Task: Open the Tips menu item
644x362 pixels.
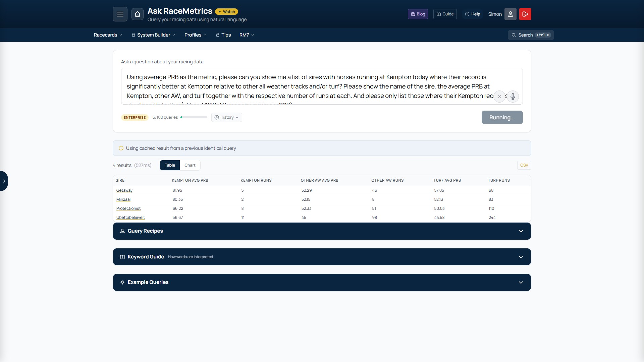Action: point(223,35)
